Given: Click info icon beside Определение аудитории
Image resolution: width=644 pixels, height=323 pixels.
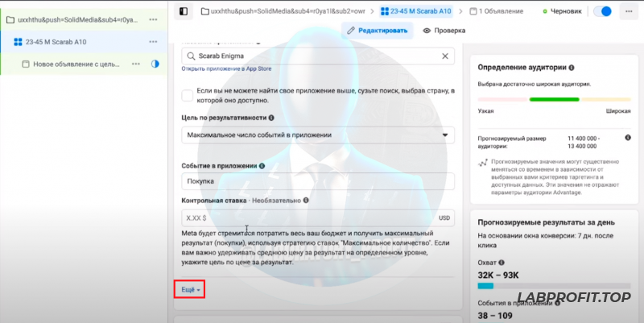Looking at the screenshot, I should point(572,68).
